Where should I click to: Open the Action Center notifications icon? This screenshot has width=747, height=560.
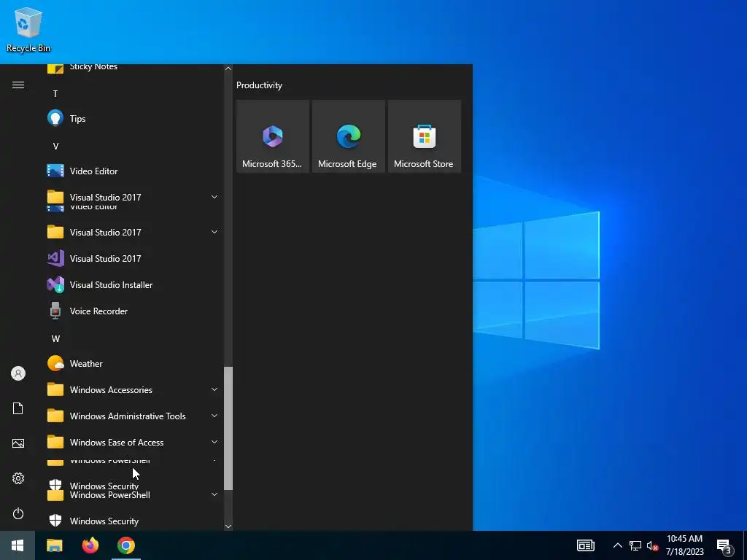point(724,546)
